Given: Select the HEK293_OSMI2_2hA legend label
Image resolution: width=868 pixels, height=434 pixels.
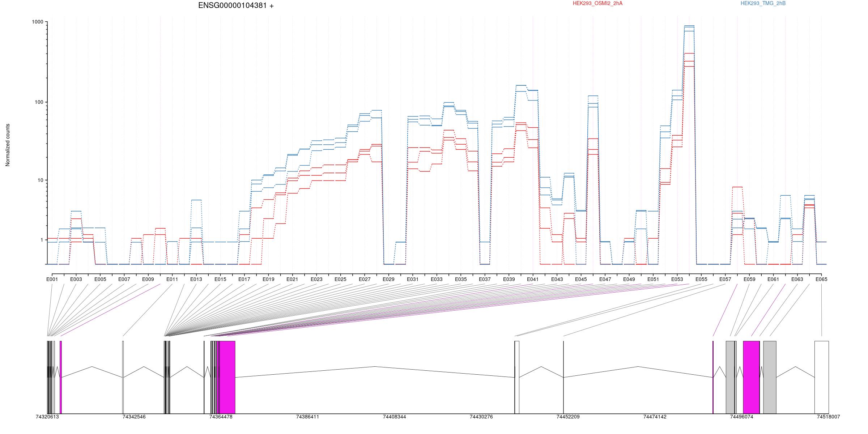Looking at the screenshot, I should [598, 4].
